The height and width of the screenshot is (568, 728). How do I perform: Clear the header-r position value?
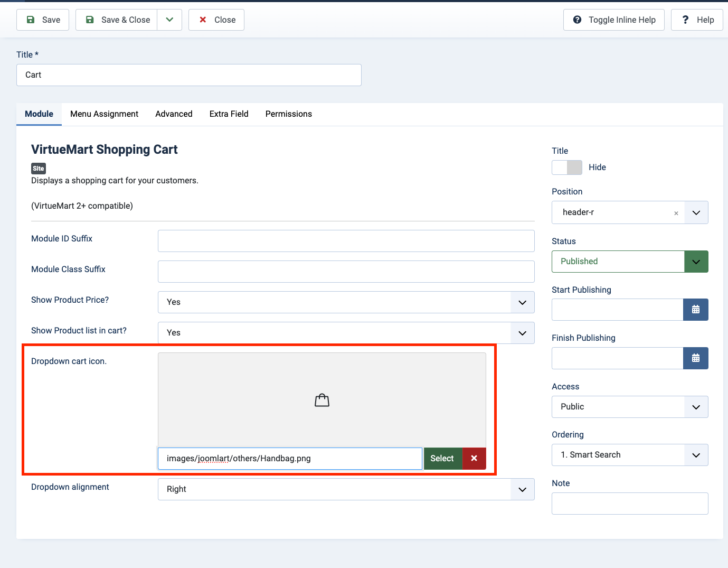click(676, 213)
